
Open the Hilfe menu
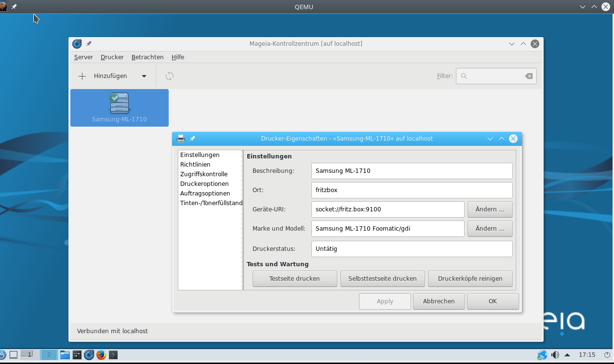tap(178, 57)
